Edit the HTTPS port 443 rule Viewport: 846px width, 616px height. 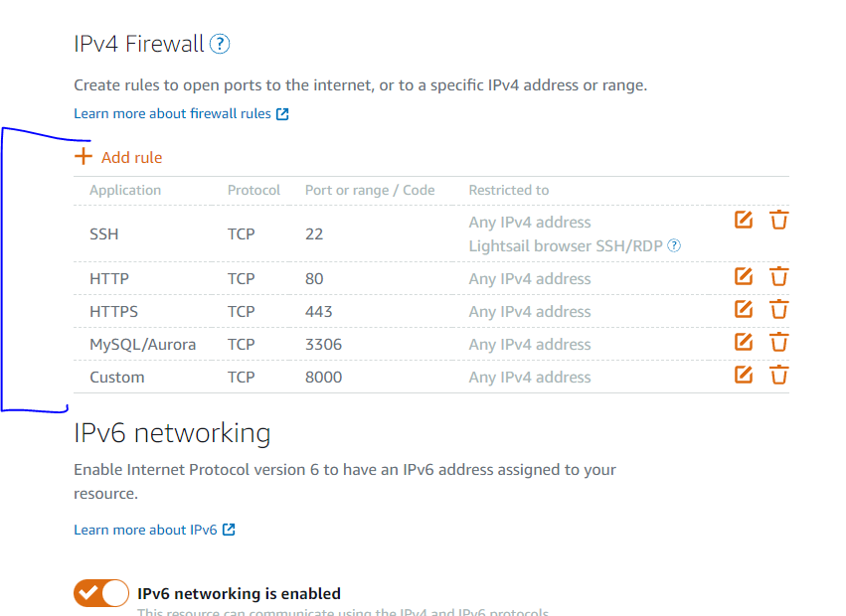744,310
